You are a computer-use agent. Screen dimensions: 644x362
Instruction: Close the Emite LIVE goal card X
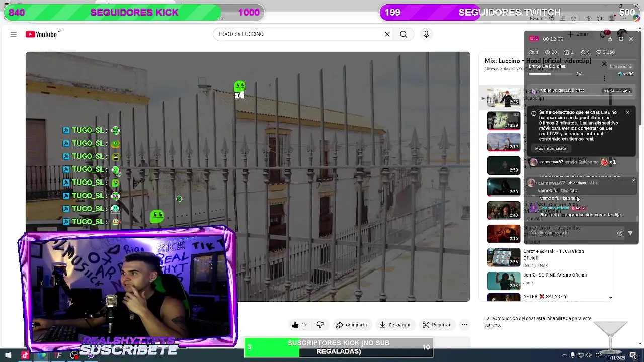[x=604, y=64]
